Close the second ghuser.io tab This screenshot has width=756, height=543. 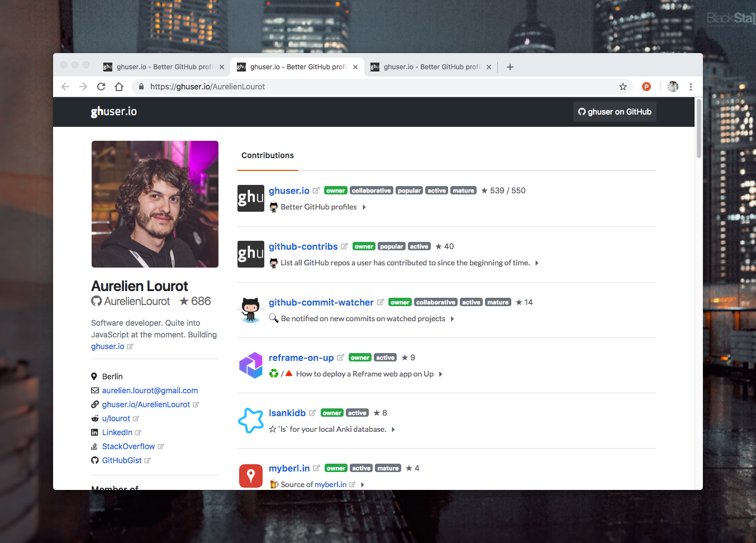click(x=355, y=67)
